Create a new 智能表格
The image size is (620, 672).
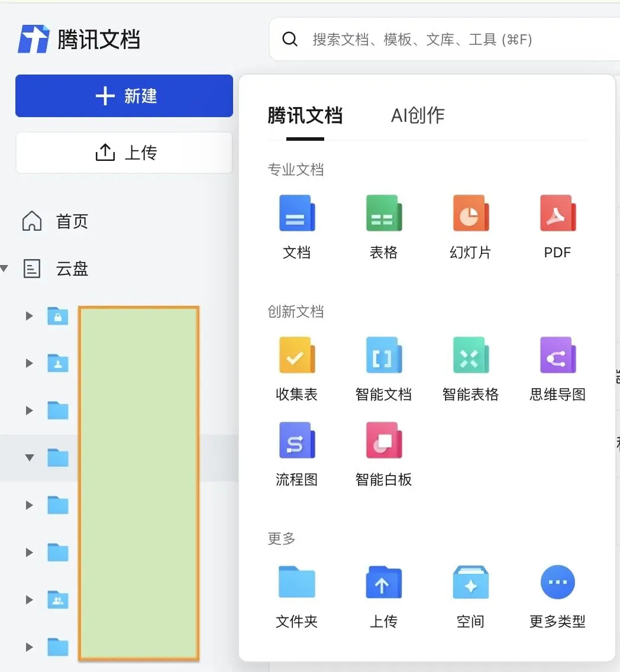pos(470,369)
